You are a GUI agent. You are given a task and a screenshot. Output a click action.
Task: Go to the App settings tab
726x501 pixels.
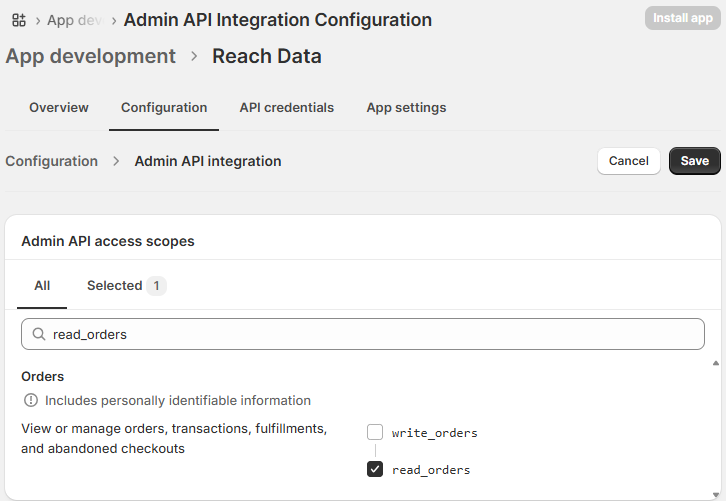click(x=406, y=107)
